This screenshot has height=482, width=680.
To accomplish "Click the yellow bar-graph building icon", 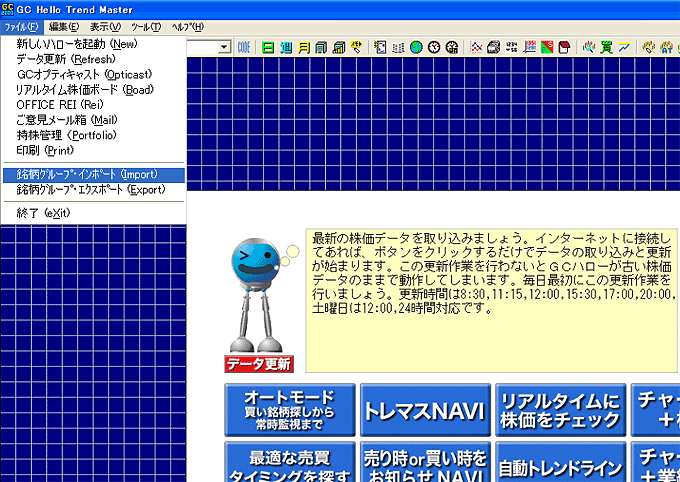I will pos(339,47).
